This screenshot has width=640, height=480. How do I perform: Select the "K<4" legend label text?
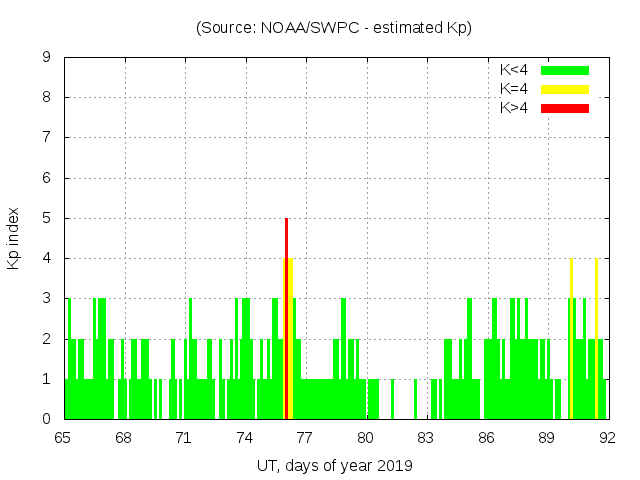514,70
